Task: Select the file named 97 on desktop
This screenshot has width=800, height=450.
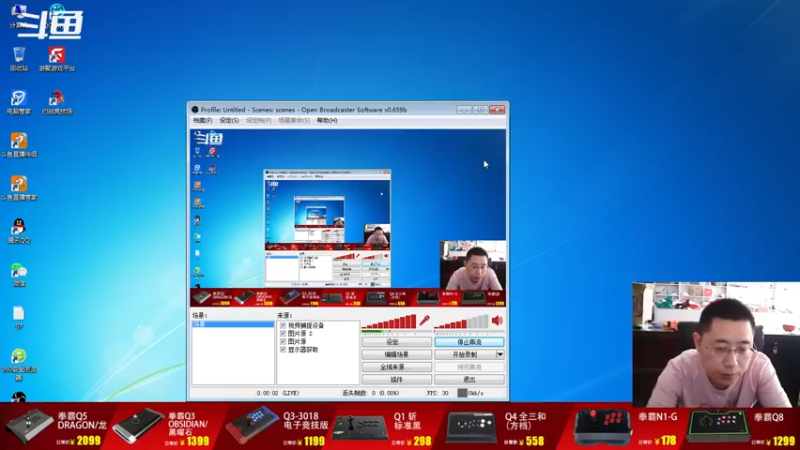Action: [19, 317]
